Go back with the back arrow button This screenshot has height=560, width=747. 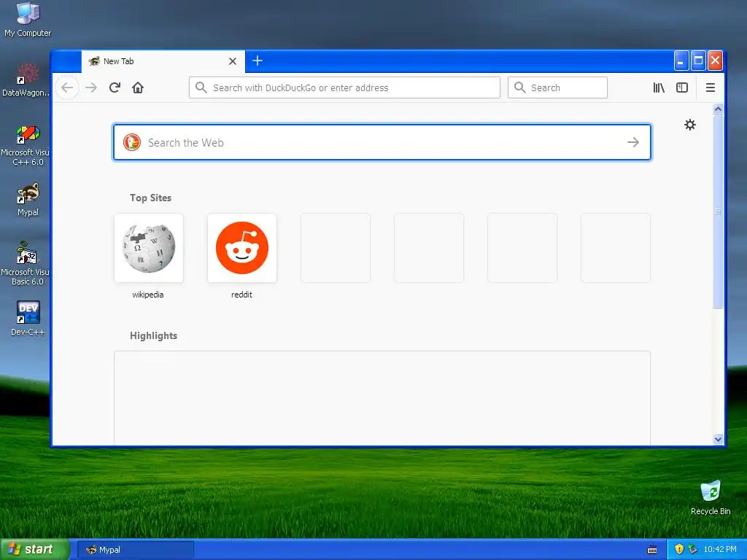(67, 87)
